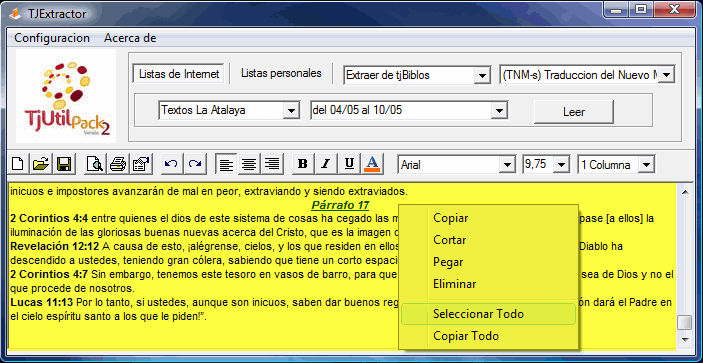The height and width of the screenshot is (363, 703).
Task: Open the font color picker
Action: click(x=373, y=164)
